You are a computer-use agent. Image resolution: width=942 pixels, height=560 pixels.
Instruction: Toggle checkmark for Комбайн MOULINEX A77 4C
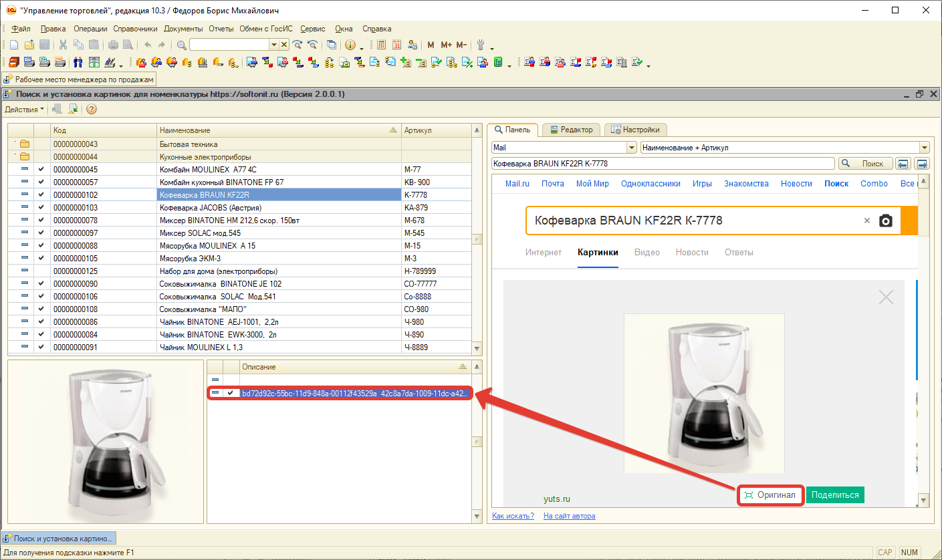(41, 170)
